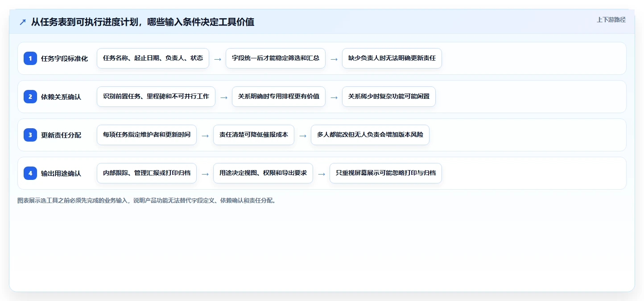Select the 责任清楚可降低催报成本 box

click(x=254, y=135)
